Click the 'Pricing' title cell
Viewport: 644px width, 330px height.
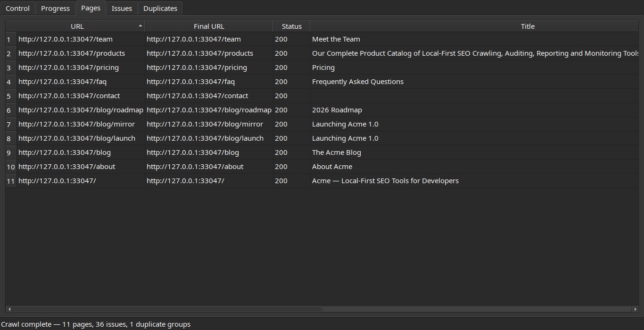[x=474, y=68]
